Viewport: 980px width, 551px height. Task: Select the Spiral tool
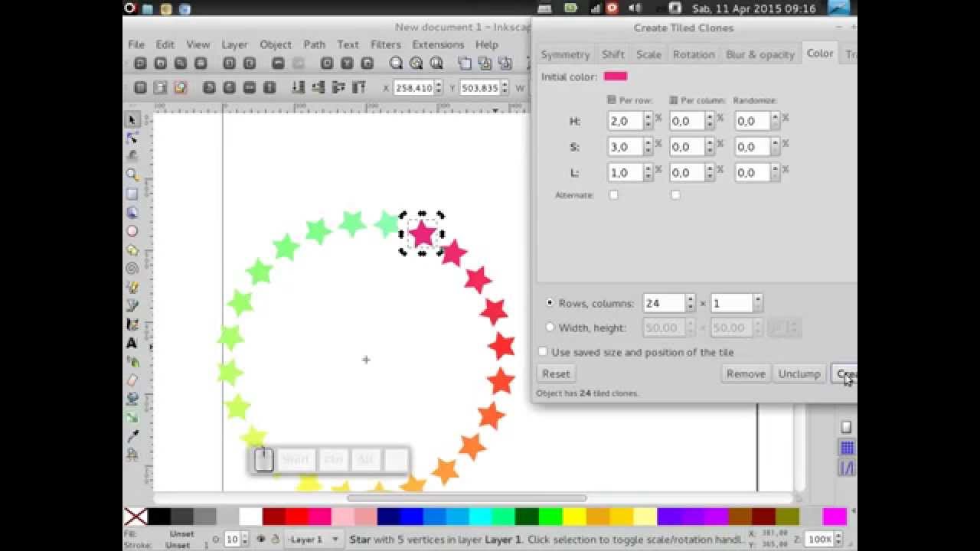132,269
